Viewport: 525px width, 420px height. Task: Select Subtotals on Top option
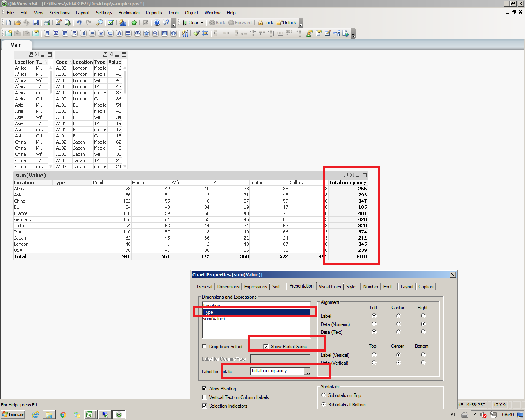[x=323, y=395]
